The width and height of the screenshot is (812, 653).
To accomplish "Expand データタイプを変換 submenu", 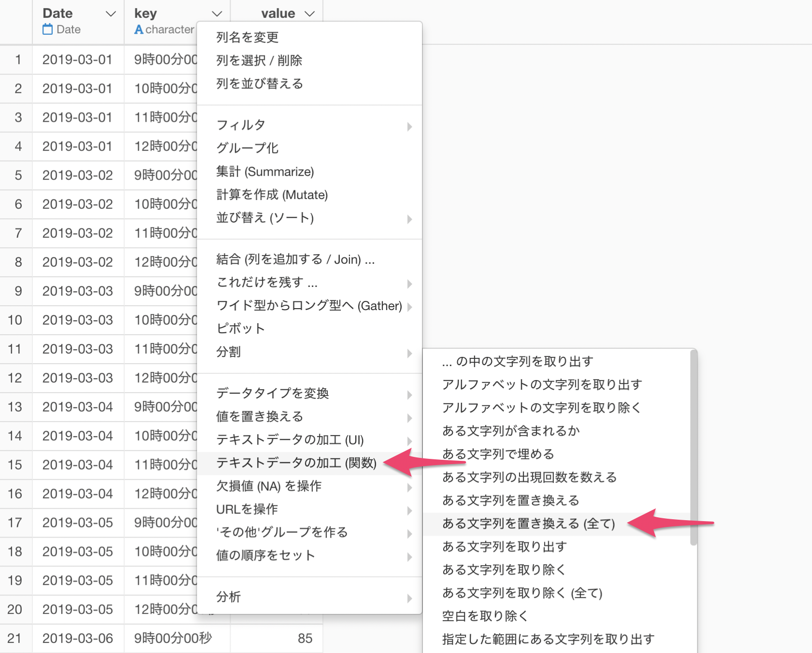I will click(x=309, y=394).
